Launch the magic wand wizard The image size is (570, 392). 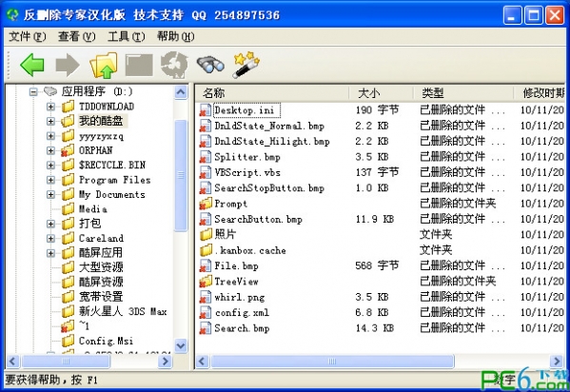tap(246, 65)
